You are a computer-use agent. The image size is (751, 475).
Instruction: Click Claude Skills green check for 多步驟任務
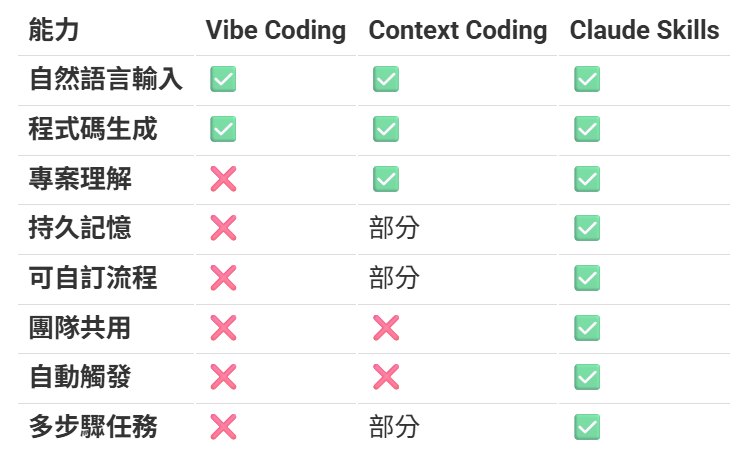(x=587, y=427)
